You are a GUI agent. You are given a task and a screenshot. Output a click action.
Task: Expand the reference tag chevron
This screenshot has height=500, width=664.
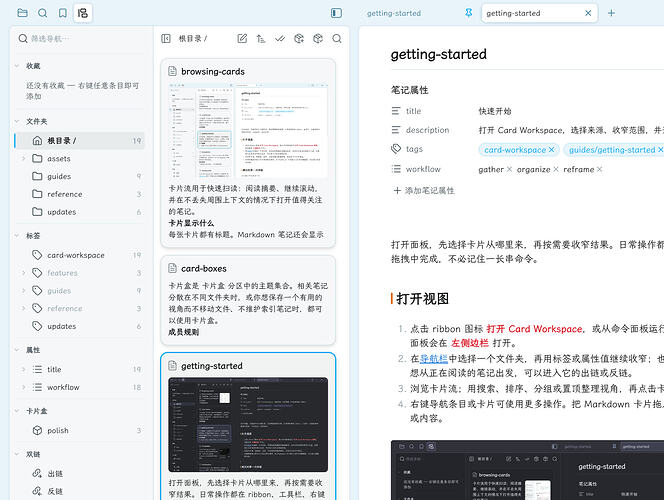pos(24,308)
